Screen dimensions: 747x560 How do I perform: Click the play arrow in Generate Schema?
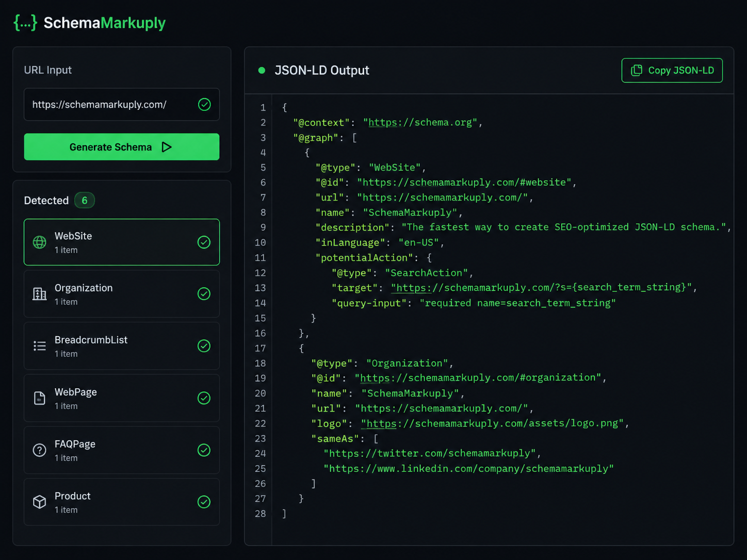pos(166,147)
